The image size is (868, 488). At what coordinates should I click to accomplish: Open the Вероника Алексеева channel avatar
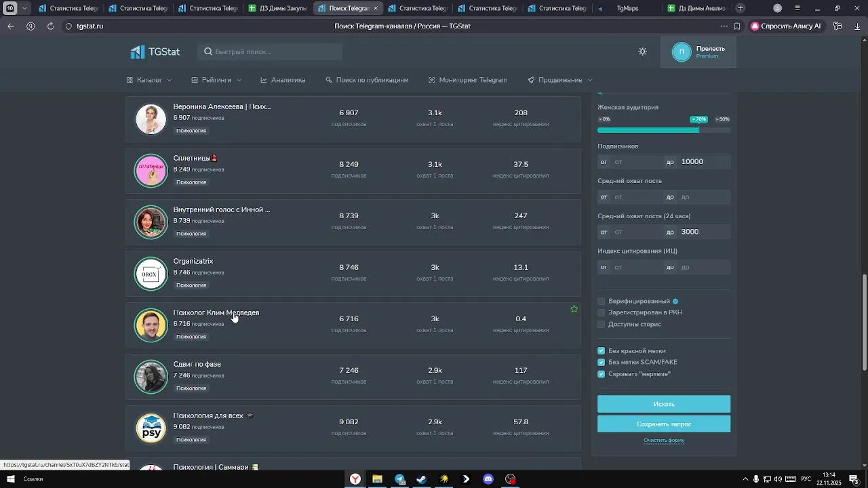151,119
